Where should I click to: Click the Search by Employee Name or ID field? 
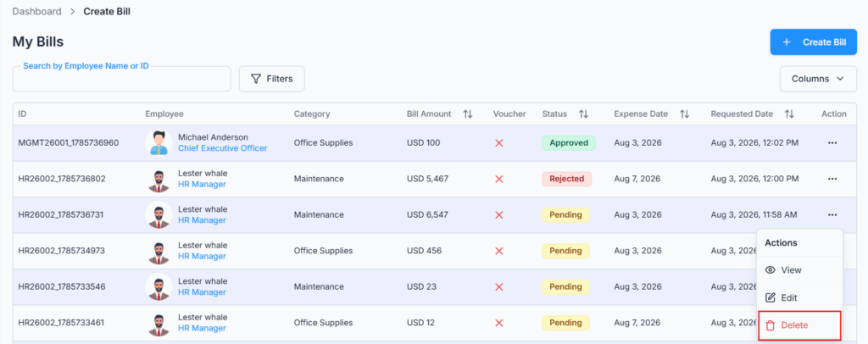[121, 79]
